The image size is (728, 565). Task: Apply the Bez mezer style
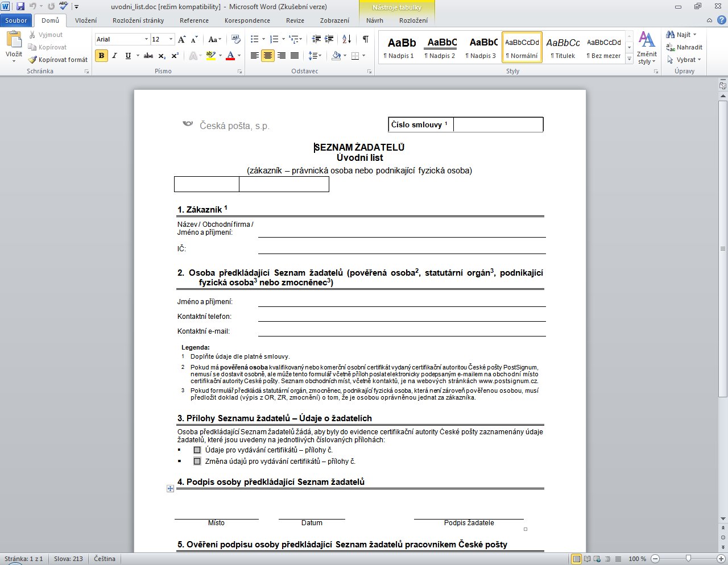coord(604,47)
